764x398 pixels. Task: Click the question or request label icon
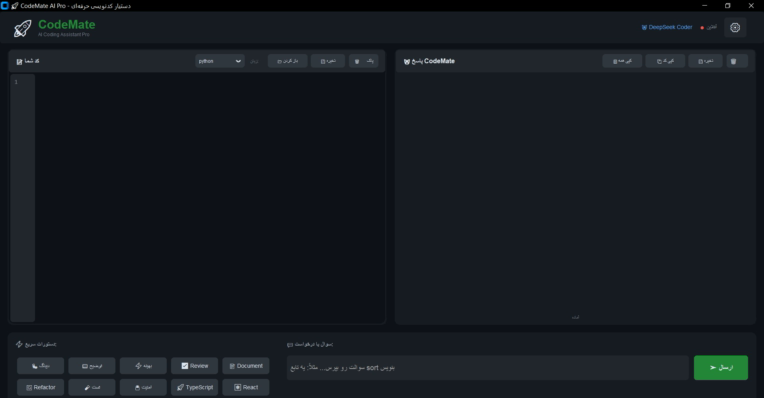pyautogui.click(x=290, y=344)
